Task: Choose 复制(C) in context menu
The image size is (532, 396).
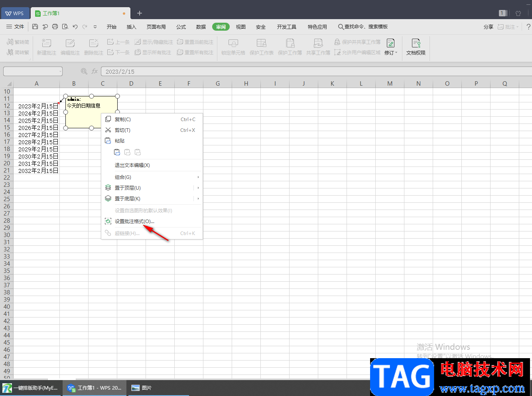Action: click(152, 119)
